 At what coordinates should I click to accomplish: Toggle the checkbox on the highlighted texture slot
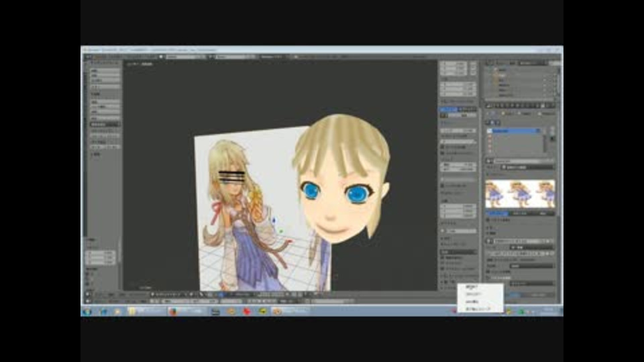click(x=538, y=131)
